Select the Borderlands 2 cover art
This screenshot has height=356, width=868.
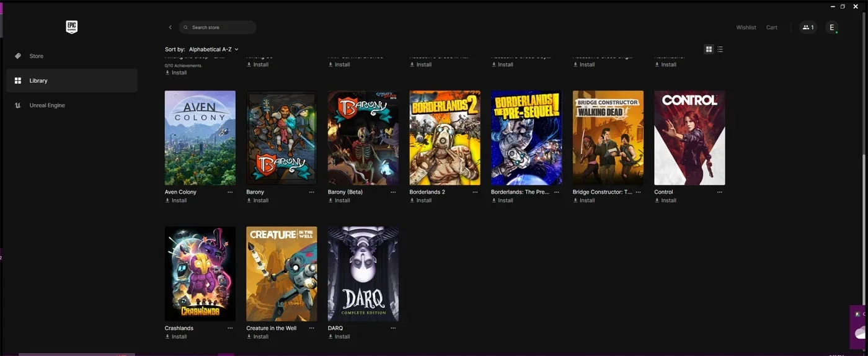tap(445, 138)
